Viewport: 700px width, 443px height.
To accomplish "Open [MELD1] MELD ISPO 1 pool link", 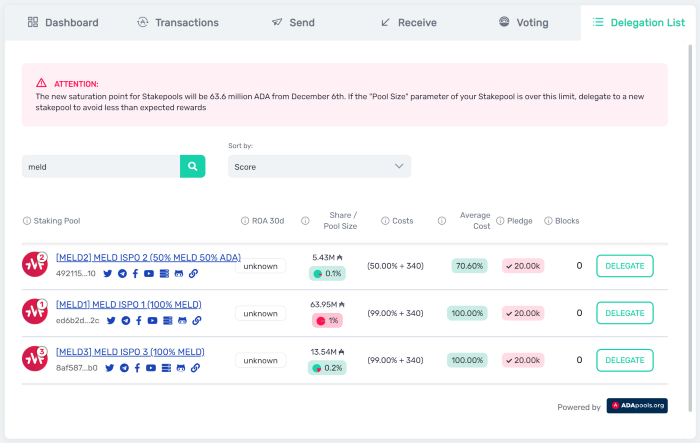I will coord(129,305).
